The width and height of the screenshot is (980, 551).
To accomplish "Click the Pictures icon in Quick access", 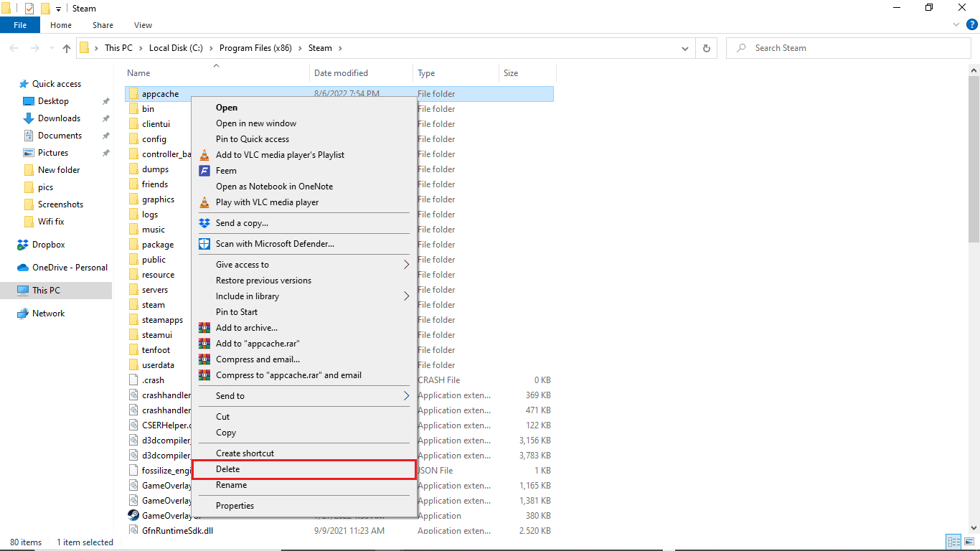I will pos(29,153).
